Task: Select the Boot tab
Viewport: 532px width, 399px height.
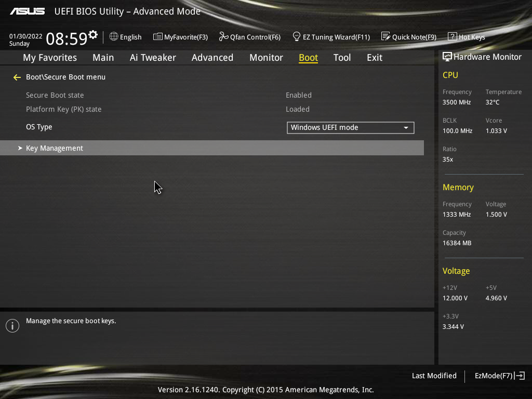Action: pyautogui.click(x=308, y=58)
